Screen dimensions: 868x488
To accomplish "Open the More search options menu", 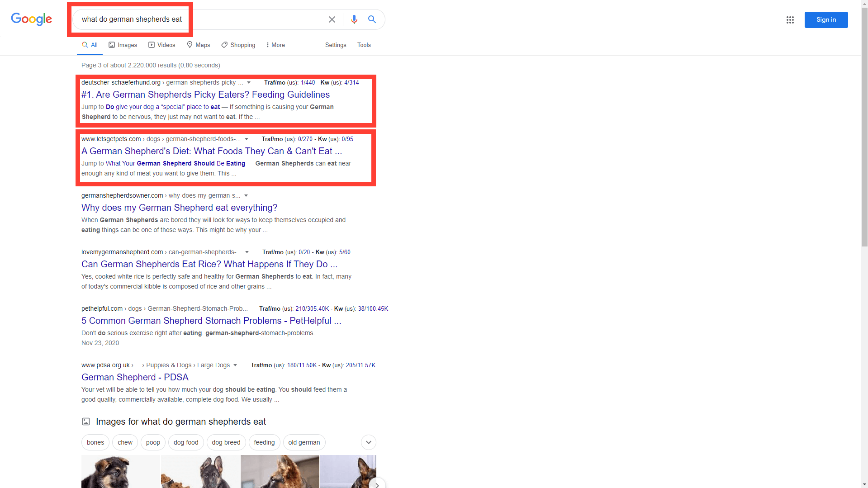I will pyautogui.click(x=275, y=45).
